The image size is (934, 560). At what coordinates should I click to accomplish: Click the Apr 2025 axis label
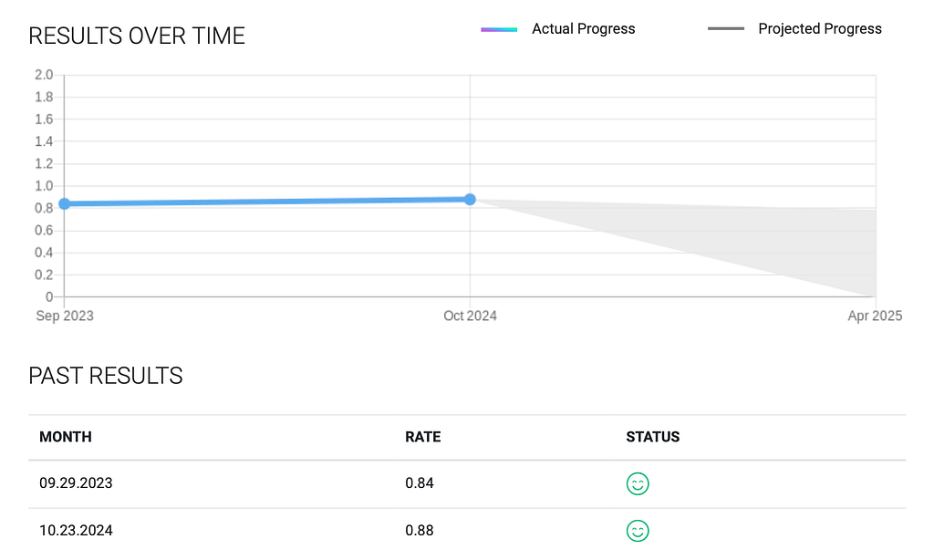pyautogui.click(x=875, y=316)
